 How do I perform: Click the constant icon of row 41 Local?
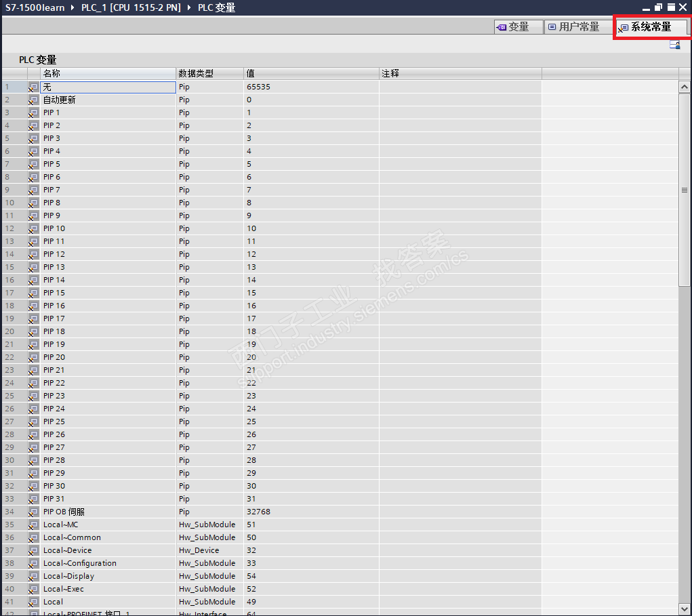tap(33, 602)
